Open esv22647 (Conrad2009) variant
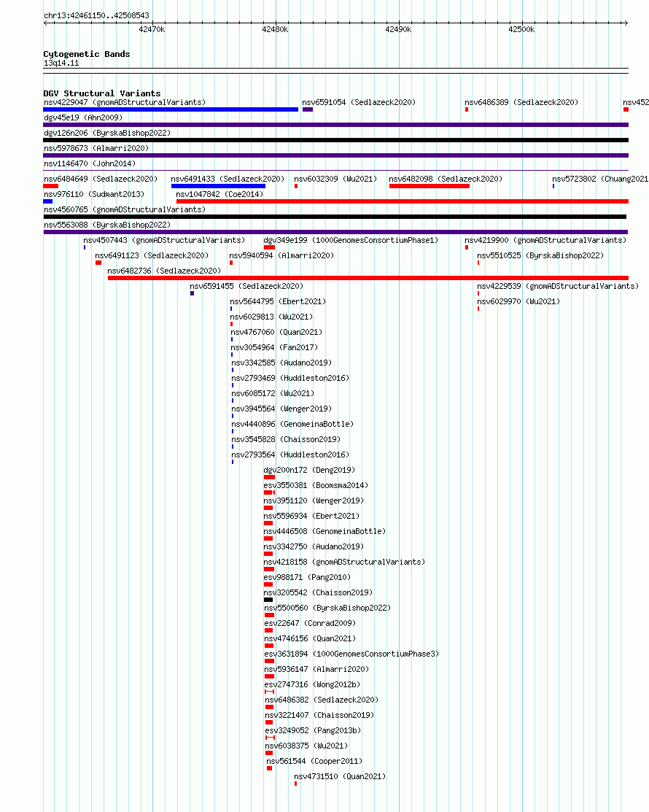This screenshot has height=812, width=649. click(310, 623)
